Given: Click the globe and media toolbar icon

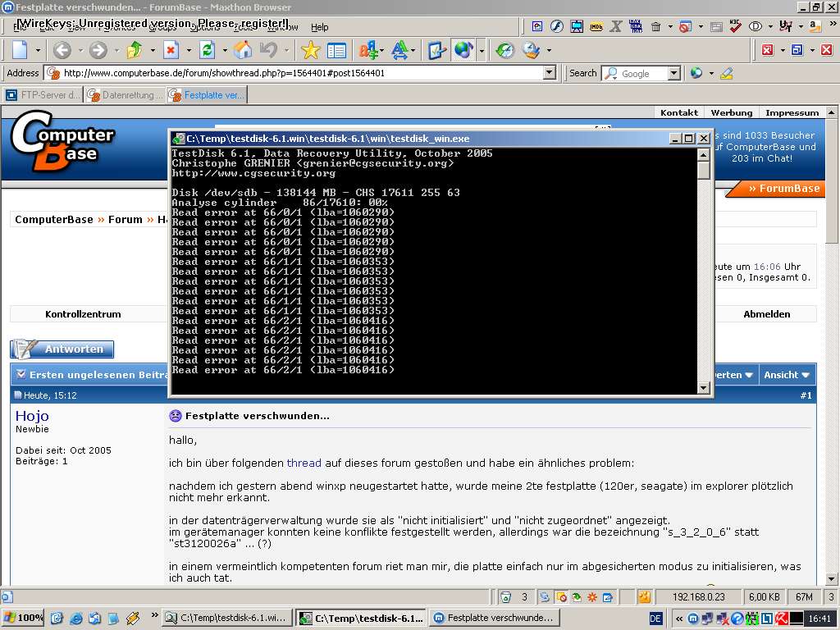Looking at the screenshot, I should pyautogui.click(x=463, y=50).
